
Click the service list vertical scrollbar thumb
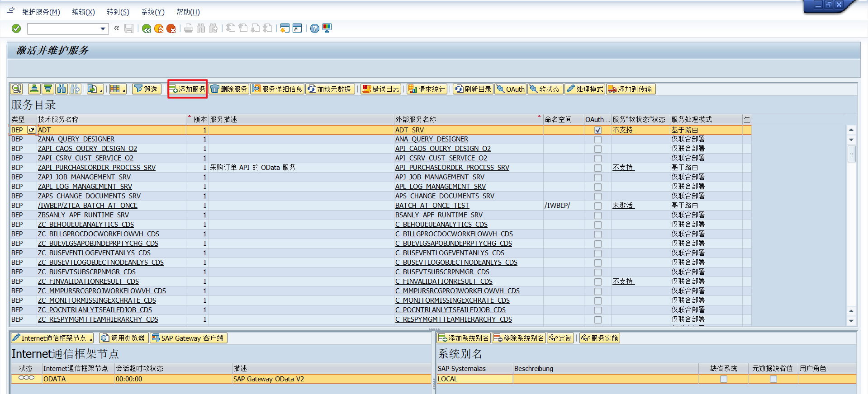[x=851, y=154]
